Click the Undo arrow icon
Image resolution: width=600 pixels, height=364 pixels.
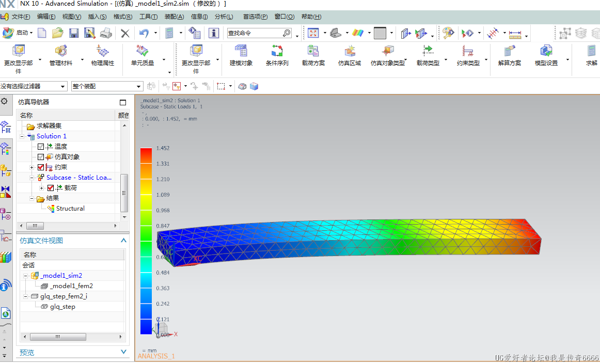pos(144,33)
